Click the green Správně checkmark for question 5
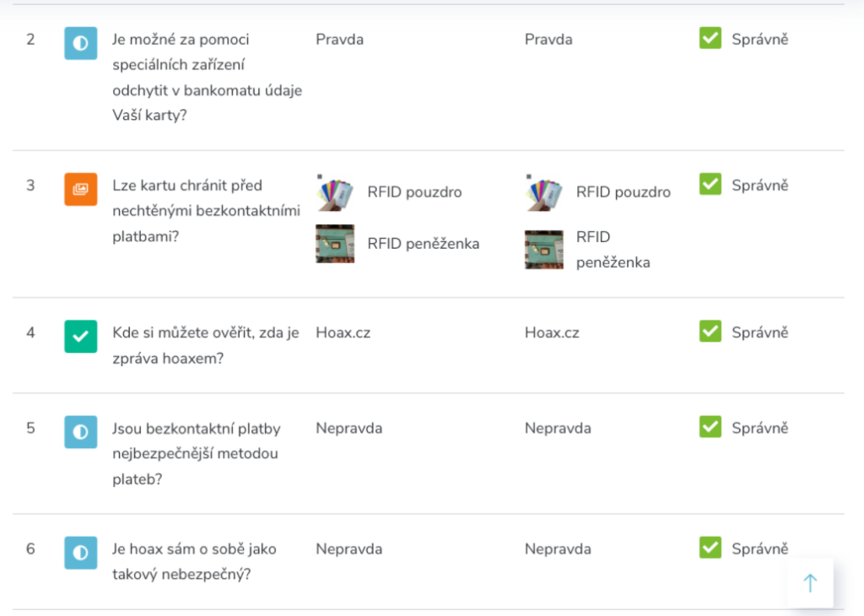This screenshot has height=616, width=864. click(710, 427)
